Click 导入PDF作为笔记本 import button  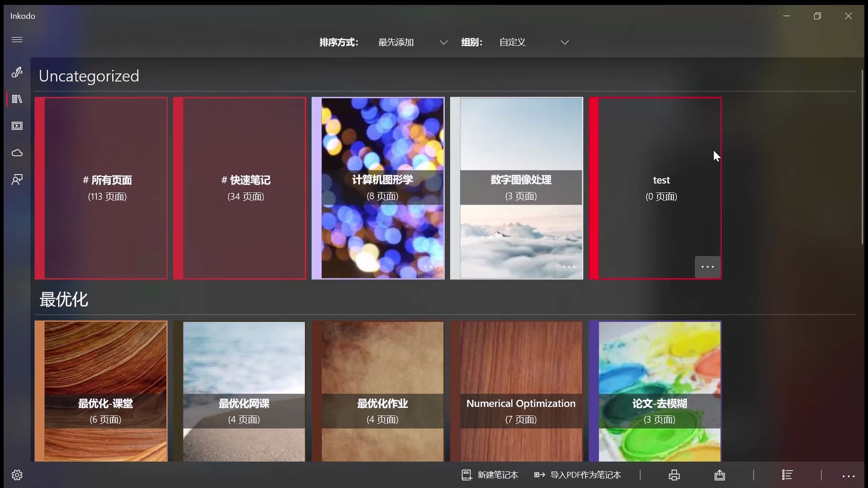coord(578,475)
